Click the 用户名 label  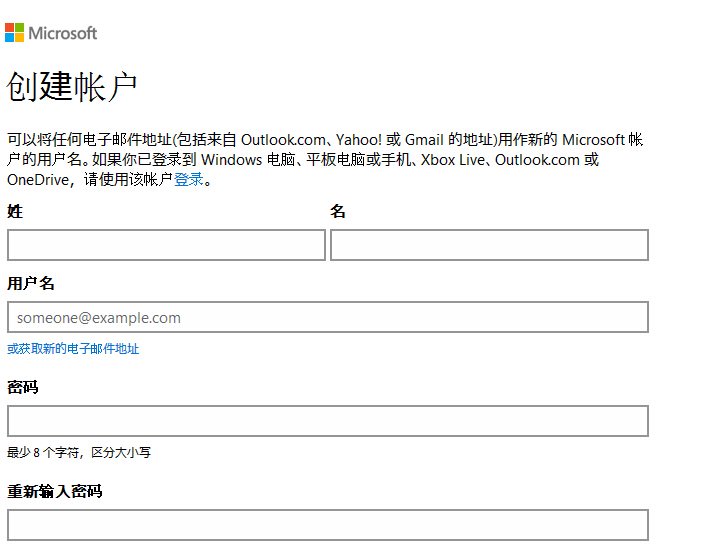31,283
